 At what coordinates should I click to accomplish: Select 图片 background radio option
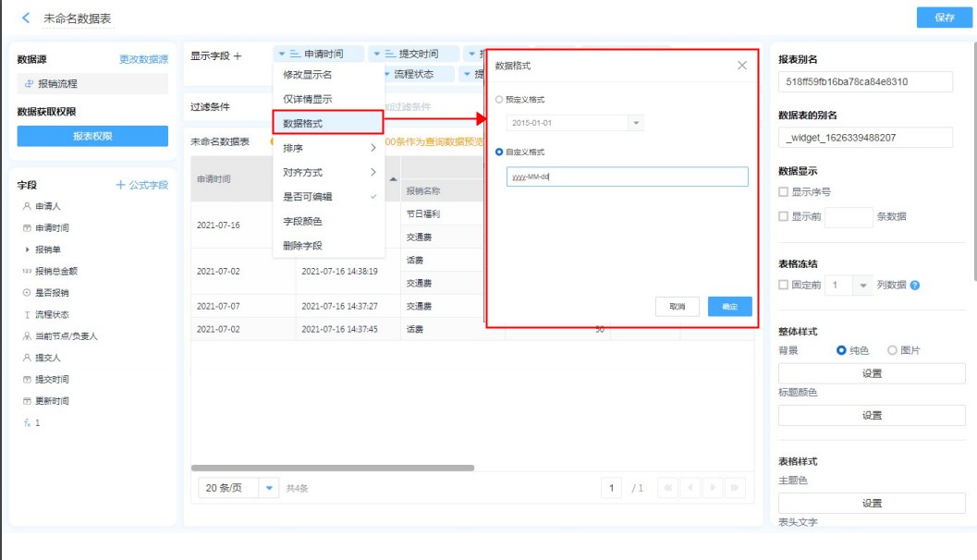coord(892,350)
